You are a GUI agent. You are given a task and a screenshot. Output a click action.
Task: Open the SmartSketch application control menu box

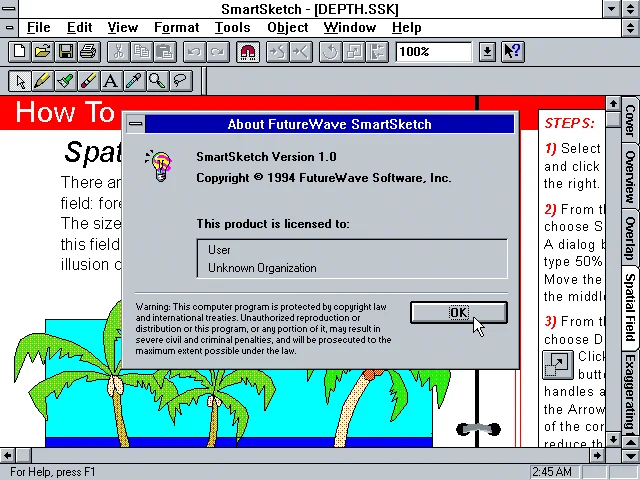pyautogui.click(x=9, y=9)
